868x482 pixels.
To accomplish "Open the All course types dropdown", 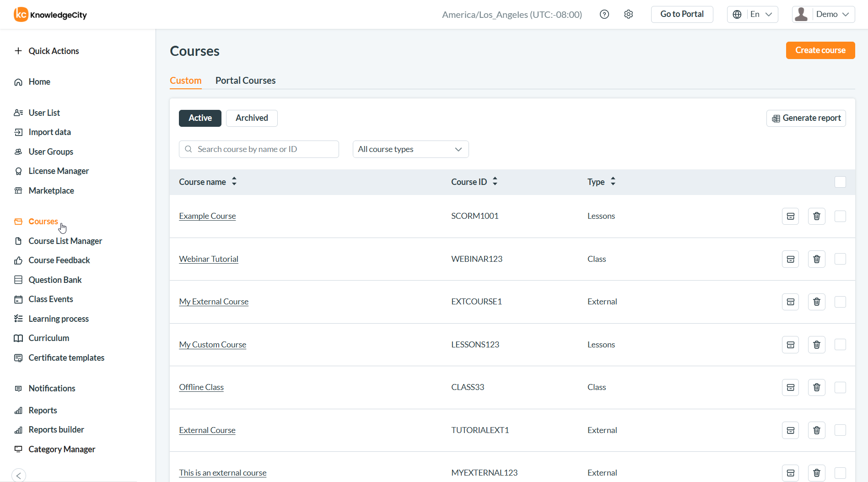I will (x=410, y=149).
